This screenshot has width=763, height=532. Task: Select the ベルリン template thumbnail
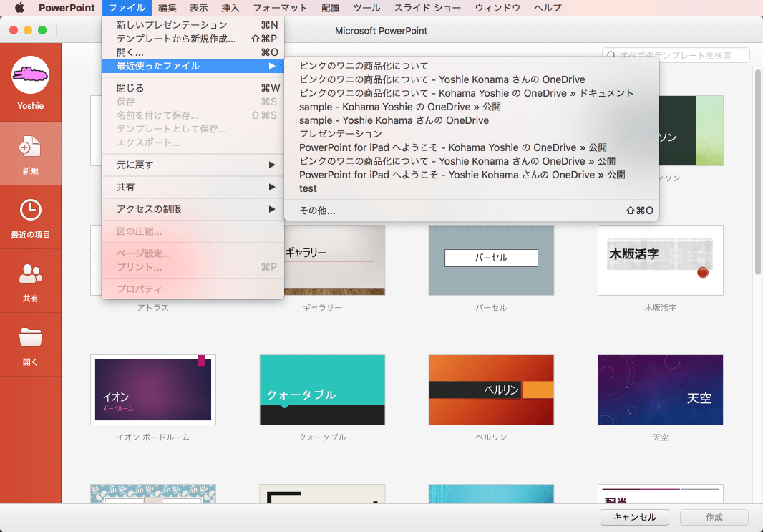pyautogui.click(x=491, y=390)
